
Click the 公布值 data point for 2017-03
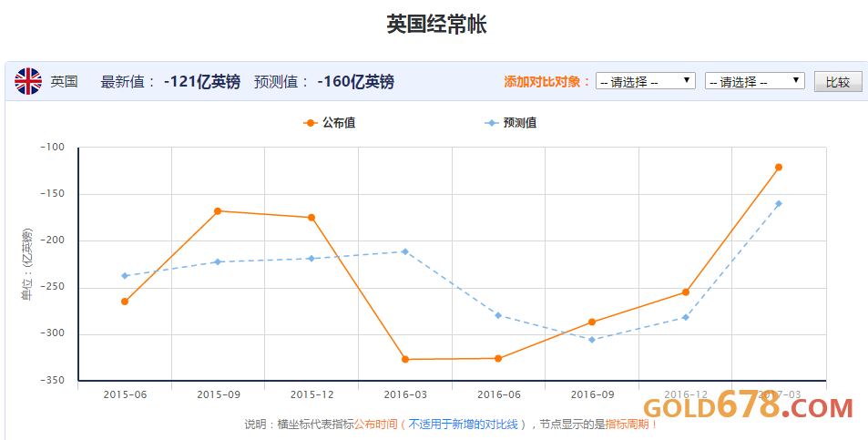click(779, 167)
